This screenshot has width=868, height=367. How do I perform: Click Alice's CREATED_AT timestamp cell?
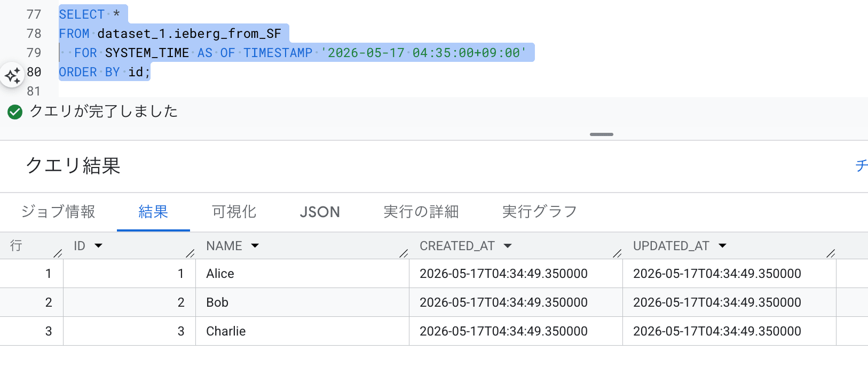pos(516,274)
